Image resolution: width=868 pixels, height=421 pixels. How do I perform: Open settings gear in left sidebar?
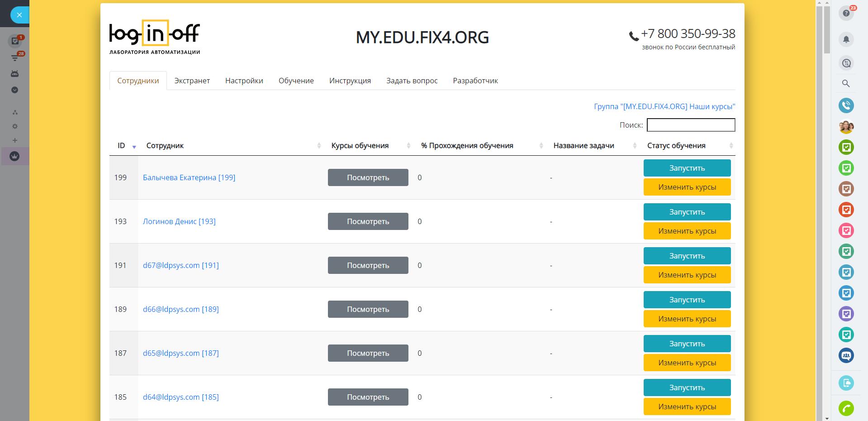click(15, 126)
